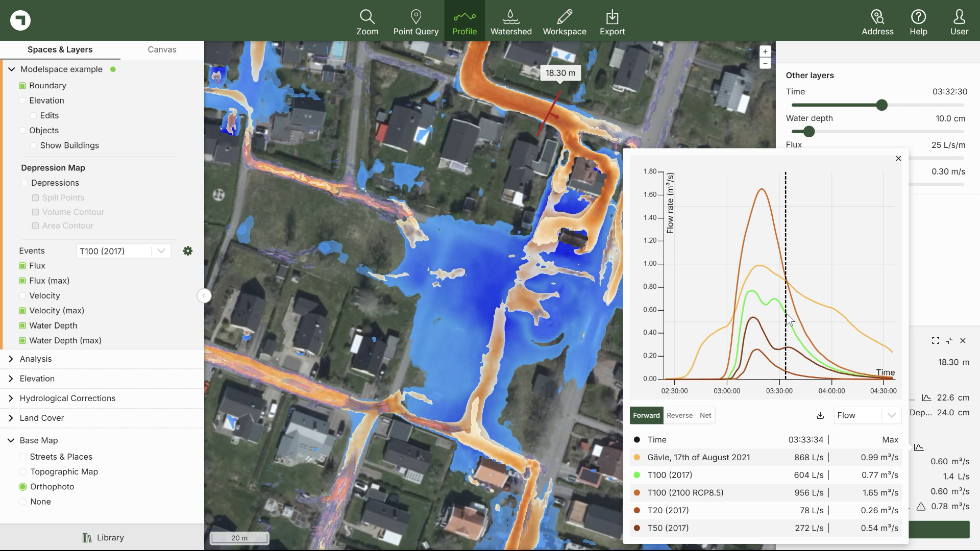This screenshot has height=551, width=980.
Task: Enable the Velocity layer checkbox
Action: (22, 296)
